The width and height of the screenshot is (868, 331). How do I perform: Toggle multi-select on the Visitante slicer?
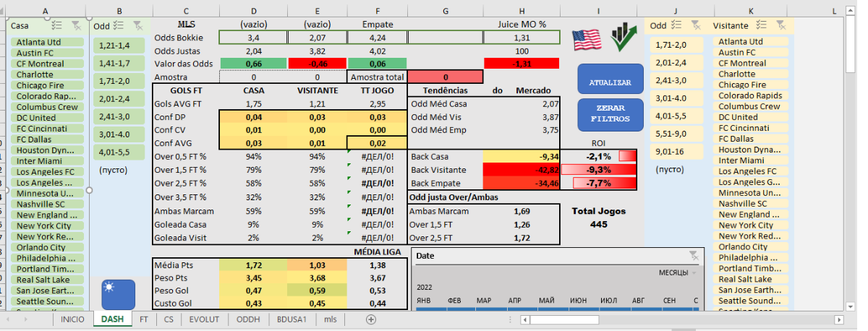(762, 25)
